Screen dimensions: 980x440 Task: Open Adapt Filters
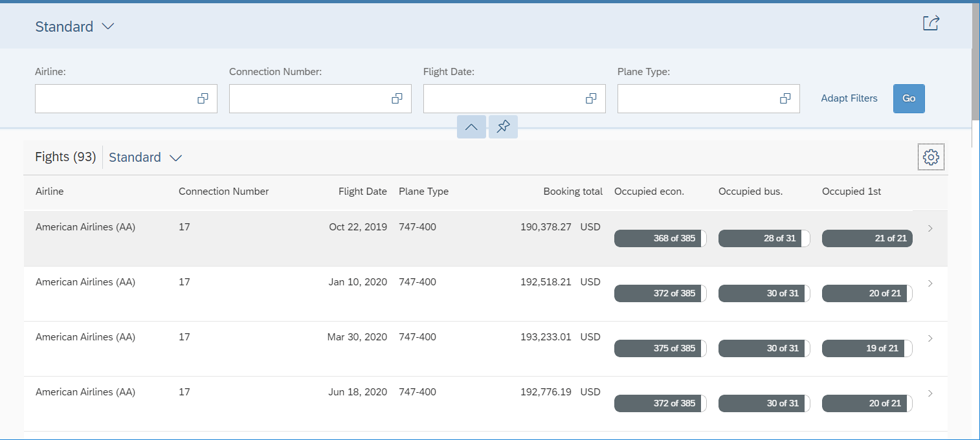pos(849,98)
